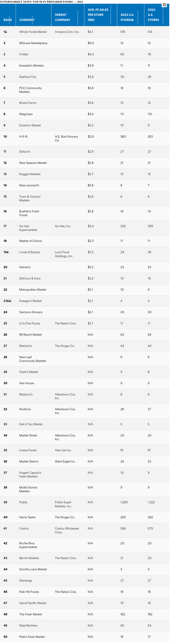This screenshot has width=173, height=644.
Task: Click the first footnote icon beside rank 23
Action: coord(8,301)
